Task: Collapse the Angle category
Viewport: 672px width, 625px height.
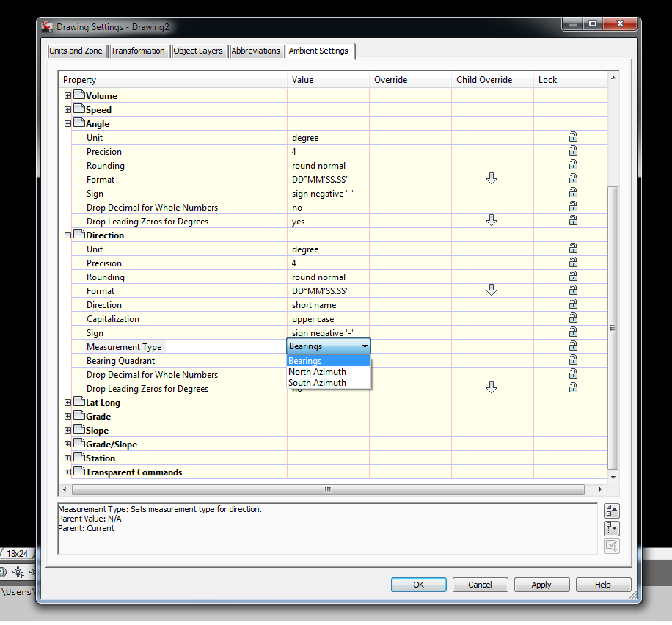Action: pyautogui.click(x=67, y=123)
